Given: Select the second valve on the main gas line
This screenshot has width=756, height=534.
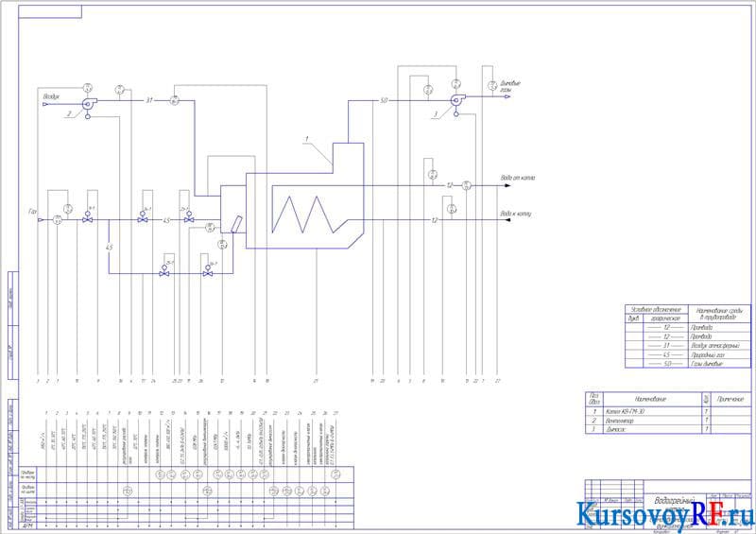Looking at the screenshot, I should 143,220.
